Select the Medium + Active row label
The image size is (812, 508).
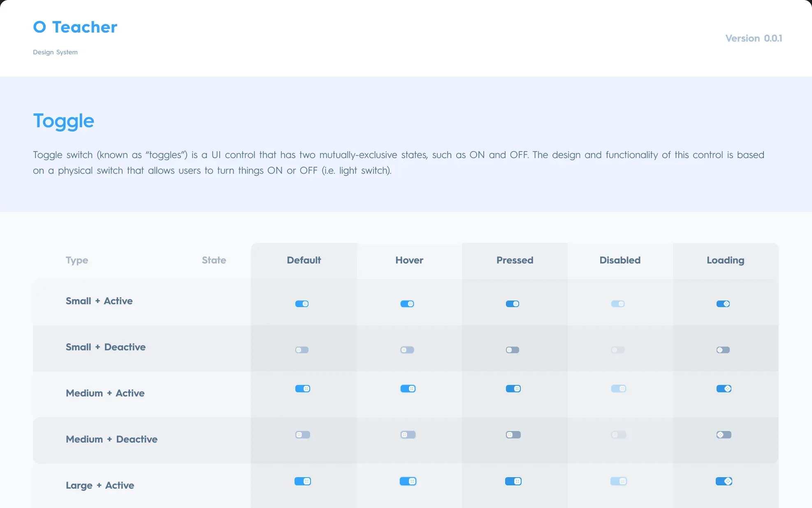click(x=105, y=393)
